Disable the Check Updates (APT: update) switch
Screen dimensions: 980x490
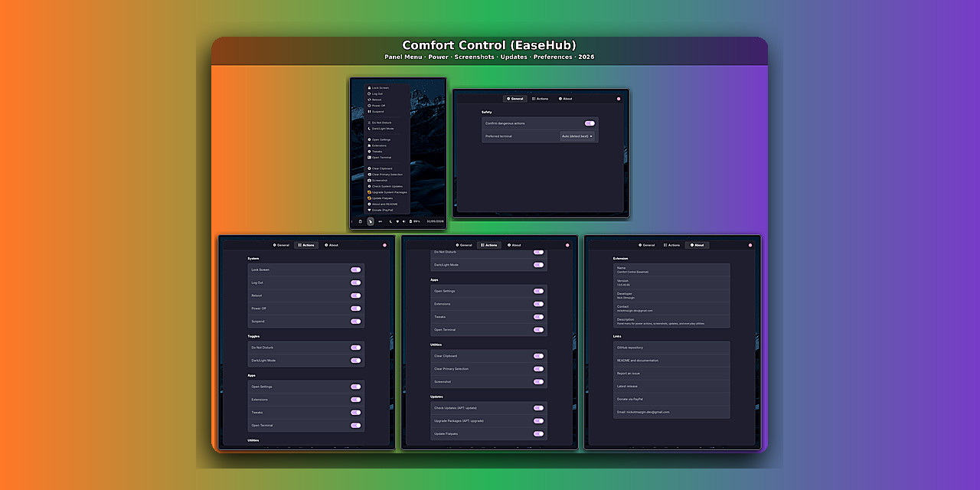pyautogui.click(x=538, y=408)
